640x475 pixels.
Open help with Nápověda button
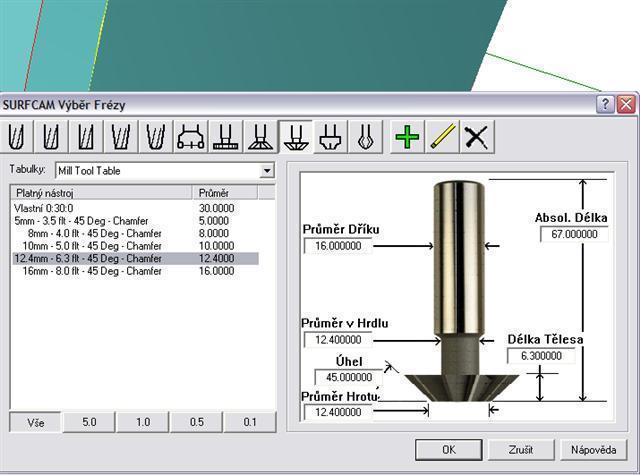593,450
